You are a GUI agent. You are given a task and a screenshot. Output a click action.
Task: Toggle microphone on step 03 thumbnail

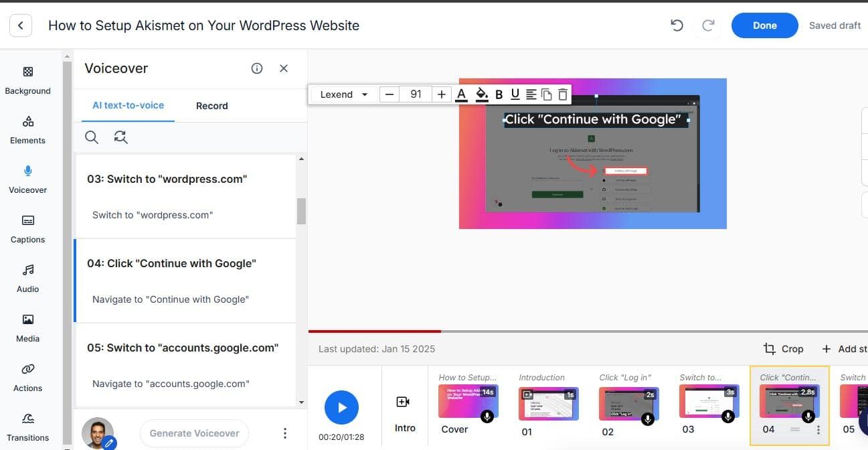(x=728, y=417)
